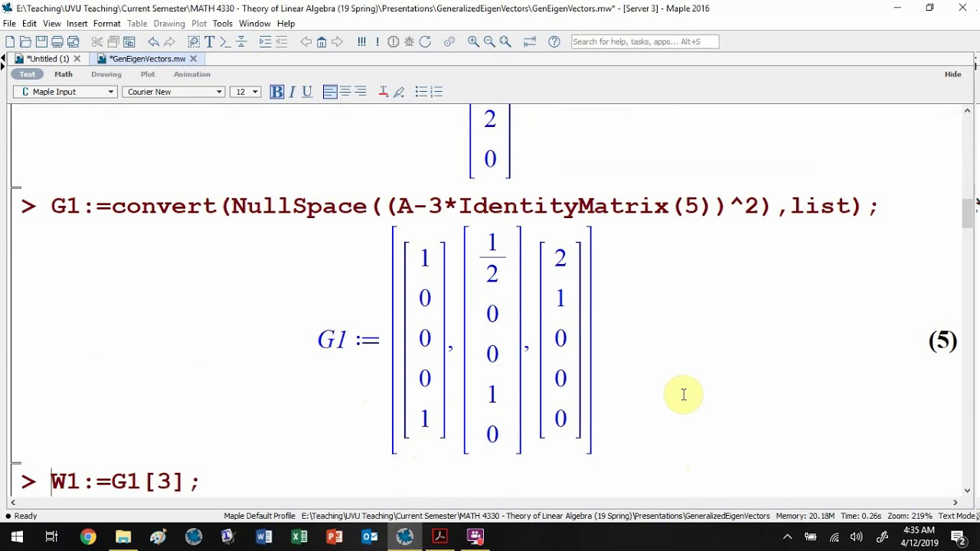Open the Maple help question mark icon
This screenshot has width=980, height=551.
click(x=554, y=41)
